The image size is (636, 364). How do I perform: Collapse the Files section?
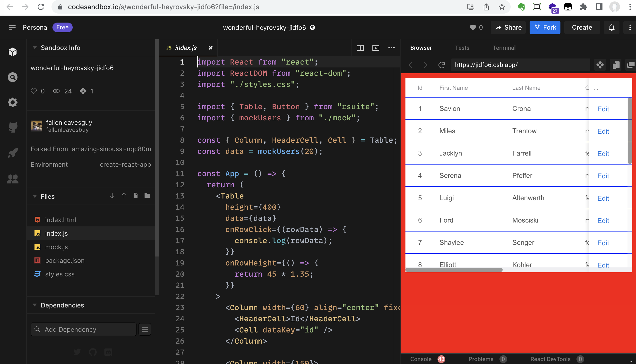35,196
